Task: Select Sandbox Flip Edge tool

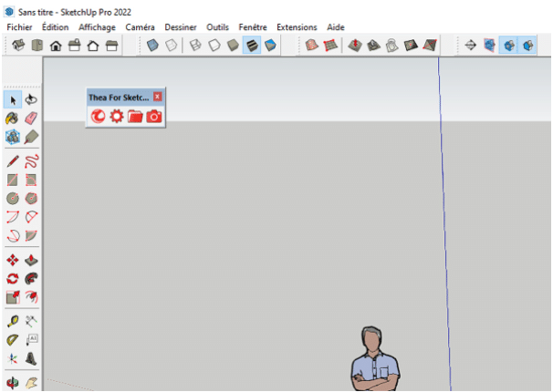Action: [x=430, y=45]
